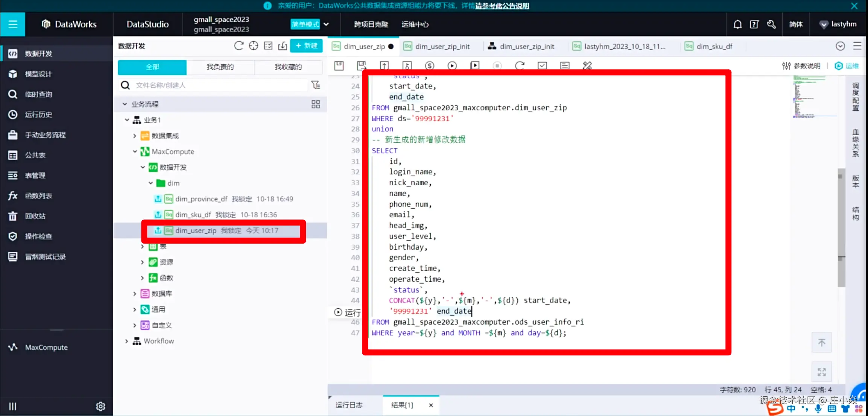Open the settings gear at the sidebar bottom
Screen dimensions: 868x416
tap(100, 406)
